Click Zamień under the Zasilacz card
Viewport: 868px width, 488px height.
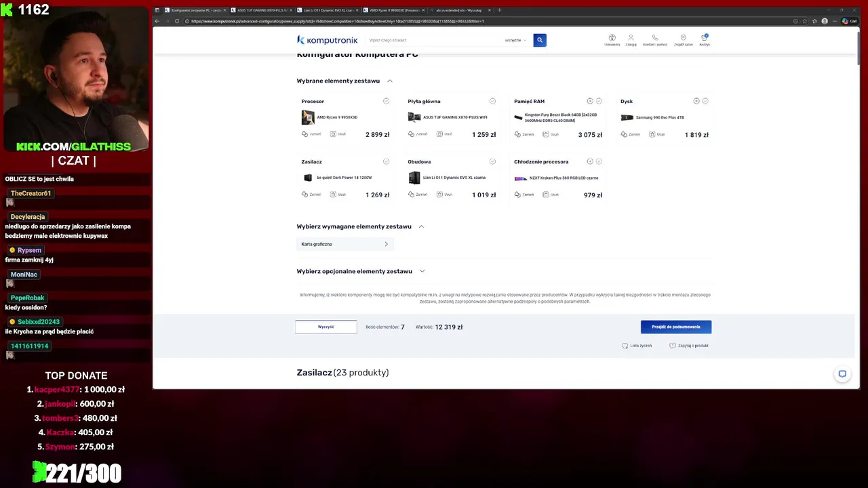pyautogui.click(x=312, y=195)
